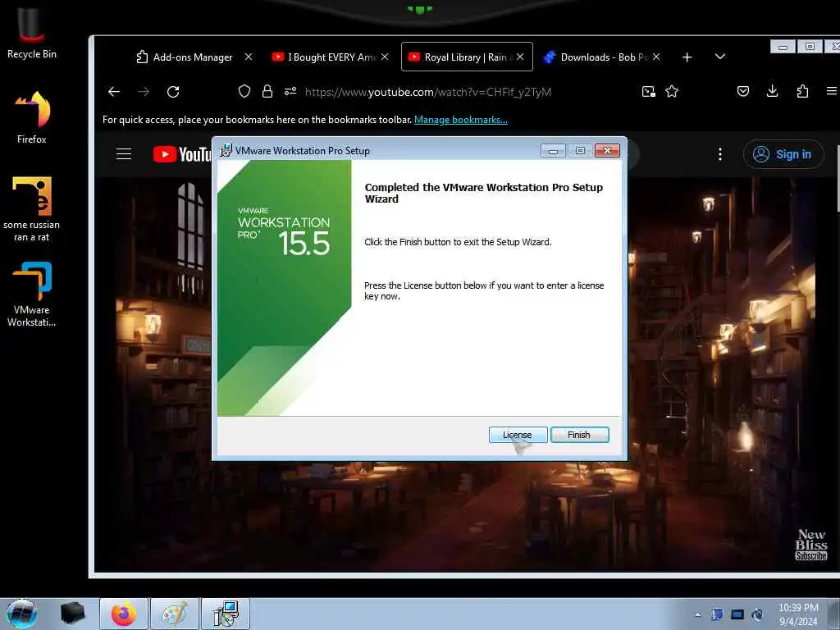Click the VMware setup title bar icon
Viewport: 840px width, 630px height.
pos(226,151)
